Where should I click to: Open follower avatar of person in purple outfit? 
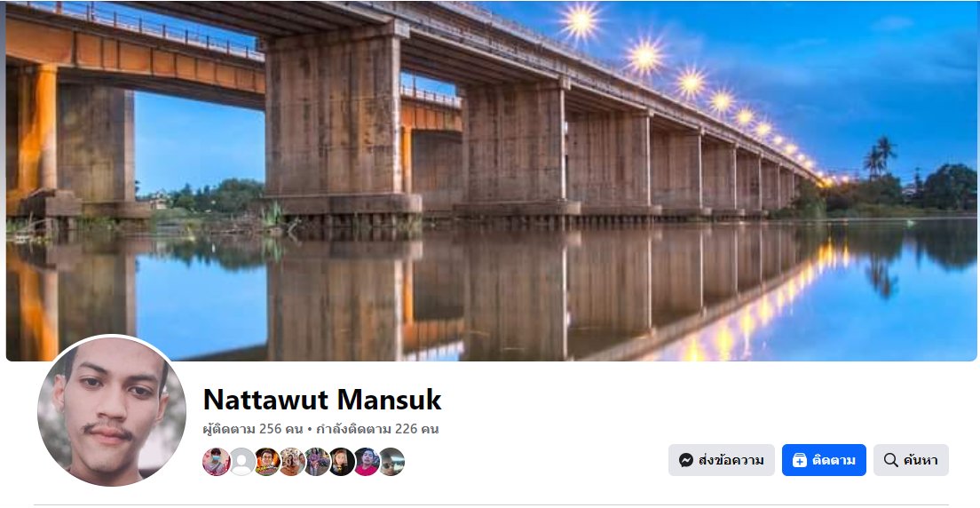click(317, 462)
